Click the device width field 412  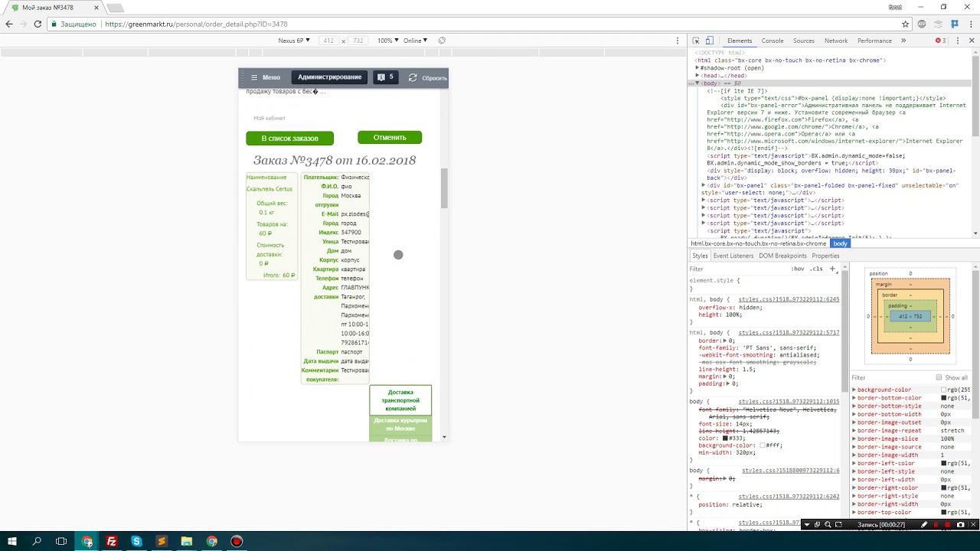[328, 41]
